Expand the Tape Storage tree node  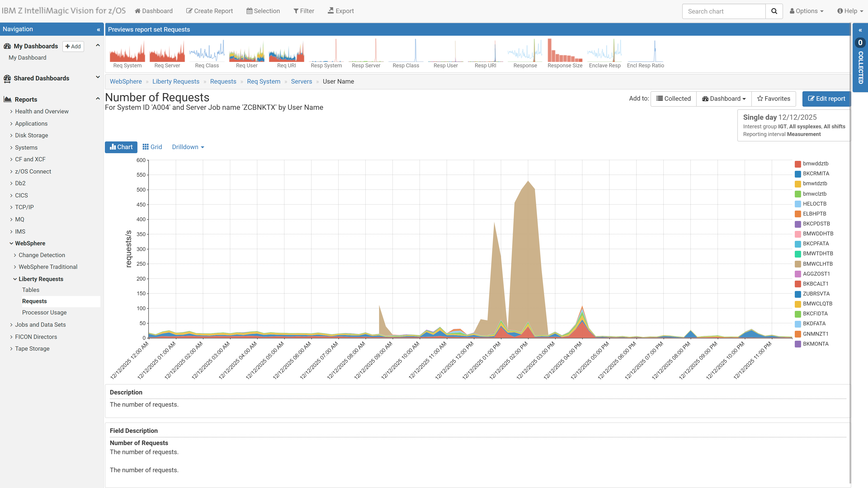[x=12, y=349]
